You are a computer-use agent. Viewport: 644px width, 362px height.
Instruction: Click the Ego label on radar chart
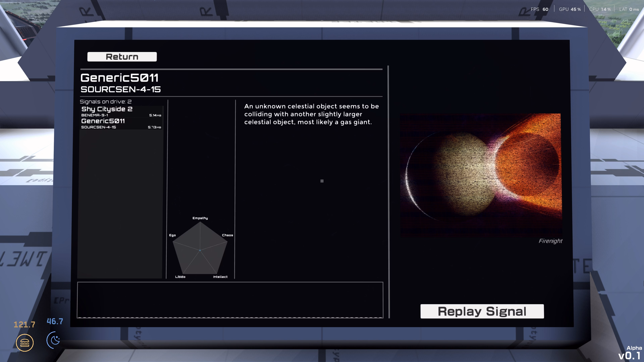[172, 235]
